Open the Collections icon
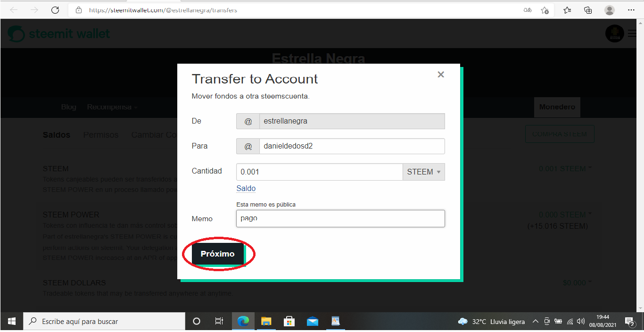The height and width of the screenshot is (332, 644). (588, 10)
